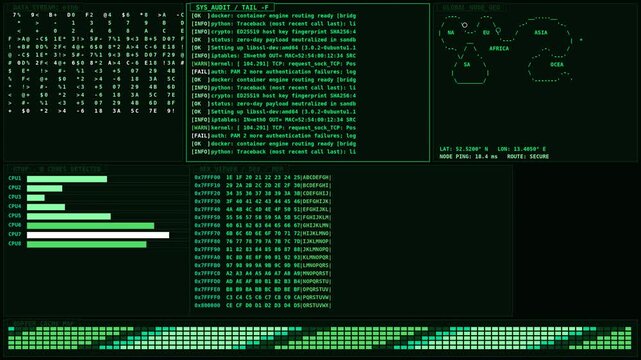Click the CPU6 usage bar
The image size is (641, 360).
click(x=91, y=226)
